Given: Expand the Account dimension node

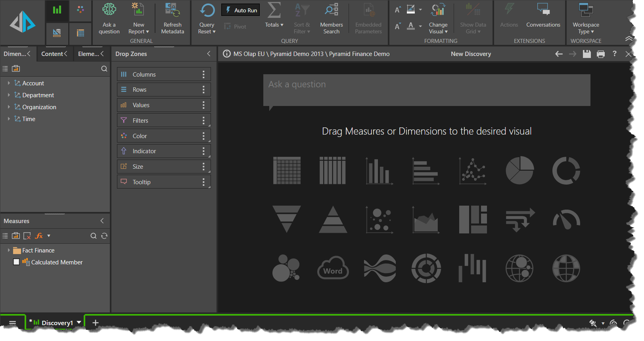Looking at the screenshot, I should tap(9, 83).
